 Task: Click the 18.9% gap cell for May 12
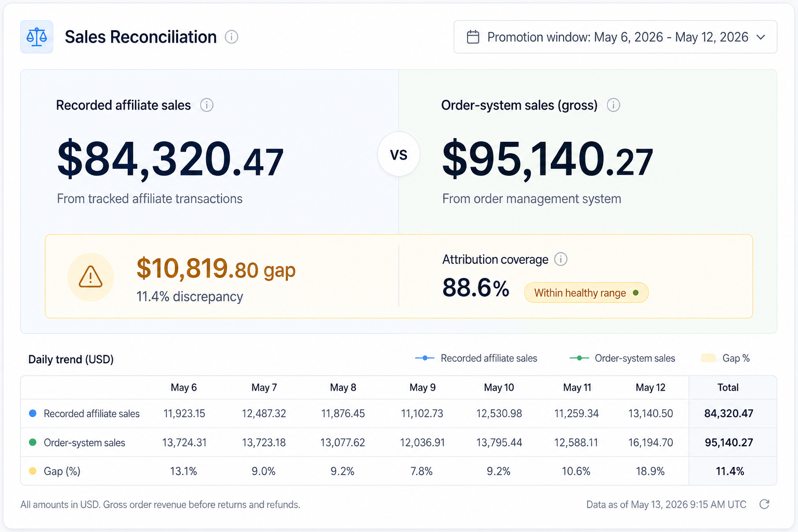pos(650,471)
